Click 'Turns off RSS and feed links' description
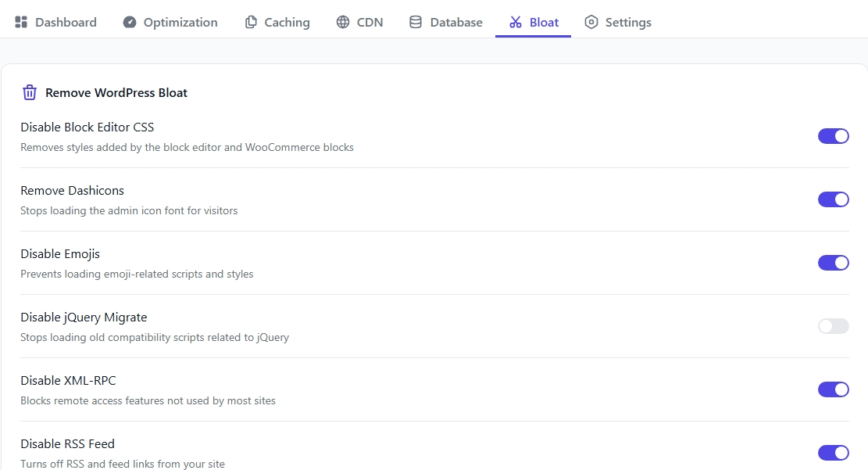The image size is (868, 470). point(123,464)
